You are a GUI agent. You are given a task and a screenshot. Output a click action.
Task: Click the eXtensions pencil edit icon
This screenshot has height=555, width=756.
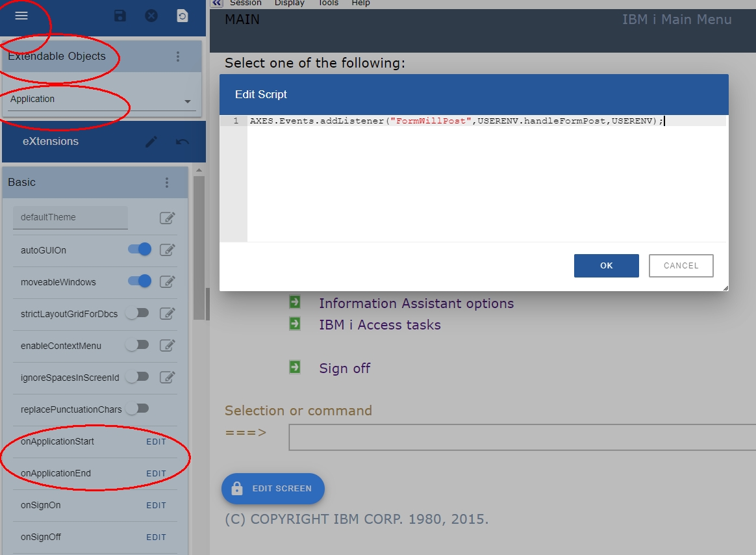point(151,142)
